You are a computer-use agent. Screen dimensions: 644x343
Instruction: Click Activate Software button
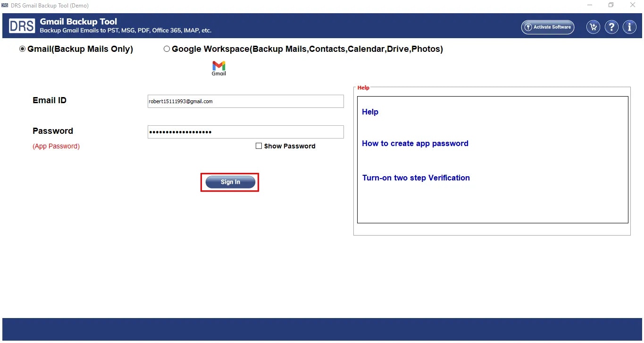548,27
